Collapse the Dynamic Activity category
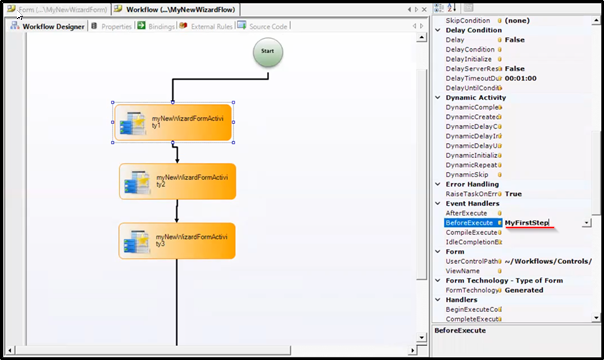Viewport: 604px width, 360px height. (438, 97)
